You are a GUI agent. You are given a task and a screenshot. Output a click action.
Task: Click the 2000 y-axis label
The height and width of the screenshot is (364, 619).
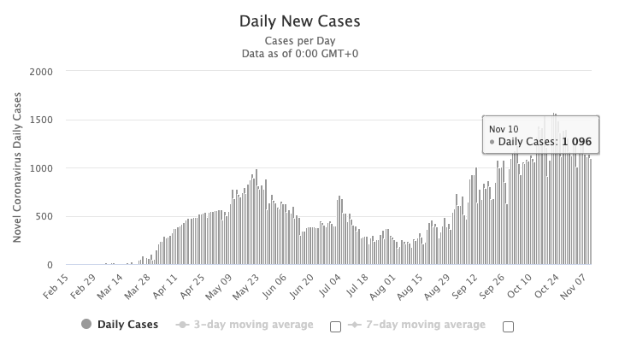(42, 72)
